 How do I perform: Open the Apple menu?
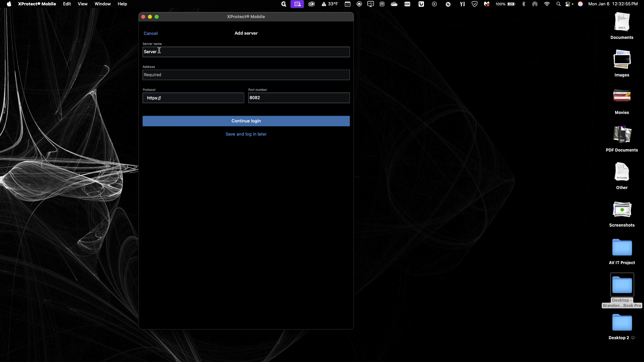(x=9, y=4)
